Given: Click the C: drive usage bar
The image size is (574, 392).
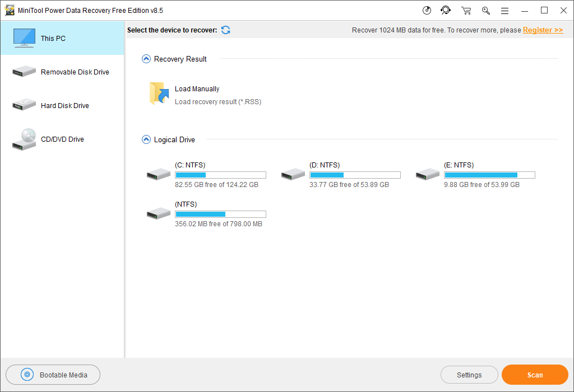Looking at the screenshot, I should [x=220, y=175].
